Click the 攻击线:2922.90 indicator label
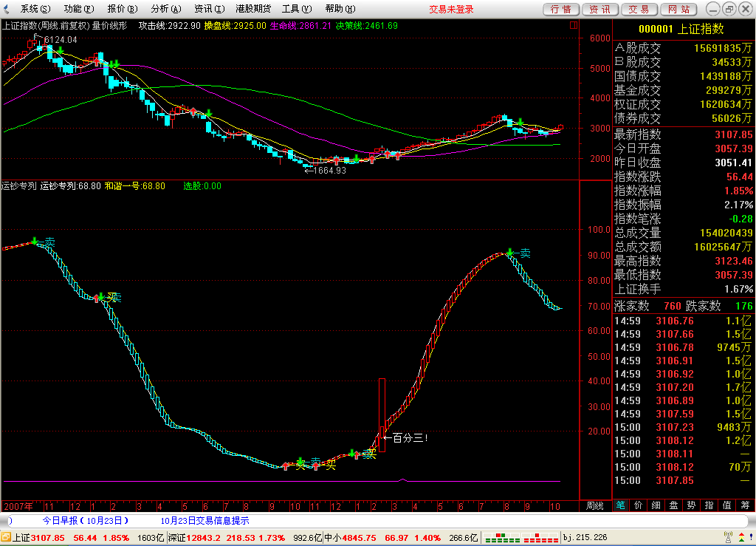This screenshot has width=756, height=546. (x=169, y=26)
